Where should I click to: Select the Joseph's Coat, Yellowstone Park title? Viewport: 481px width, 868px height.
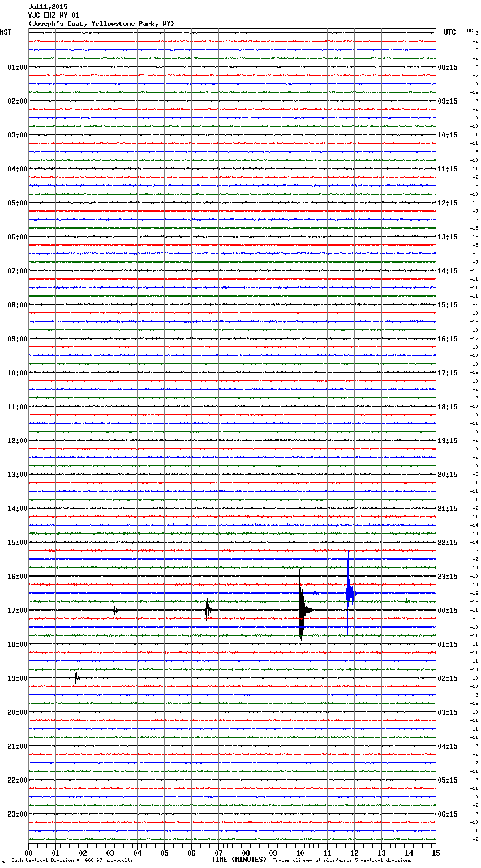(101, 24)
